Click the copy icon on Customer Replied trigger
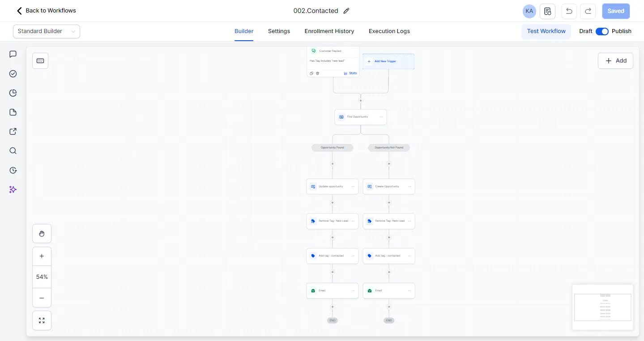Image resolution: width=644 pixels, height=341 pixels. coord(311,73)
